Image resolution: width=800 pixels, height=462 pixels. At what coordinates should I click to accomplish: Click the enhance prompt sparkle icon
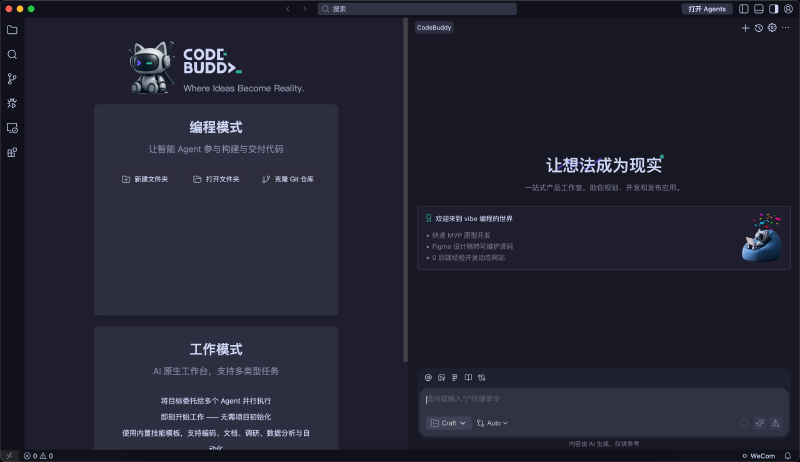(760, 423)
